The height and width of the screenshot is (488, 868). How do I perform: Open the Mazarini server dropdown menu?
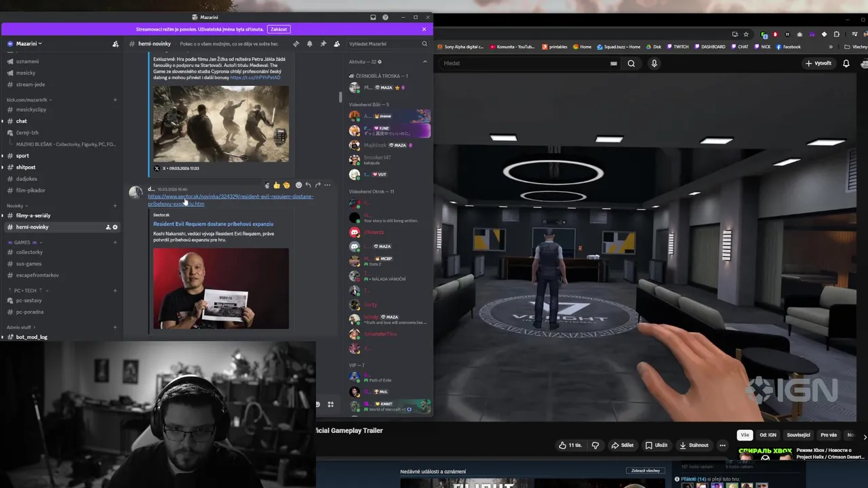tap(29, 43)
